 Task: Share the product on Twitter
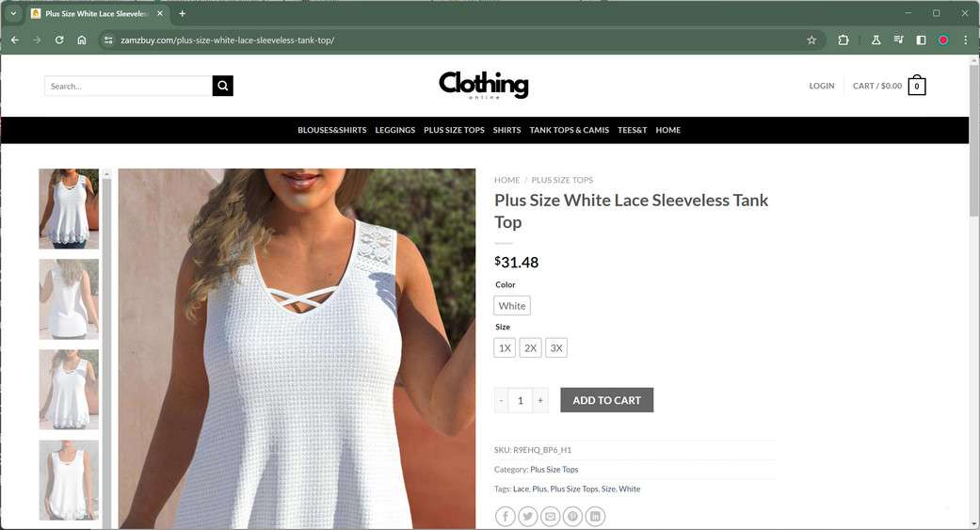click(x=527, y=516)
